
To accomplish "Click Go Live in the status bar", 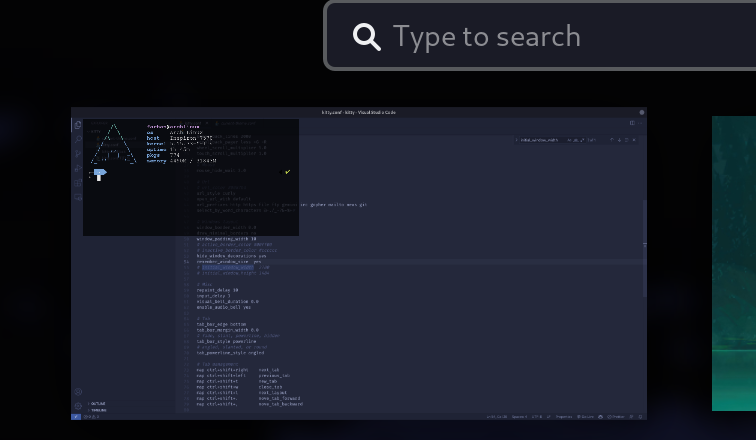I will (x=585, y=417).
